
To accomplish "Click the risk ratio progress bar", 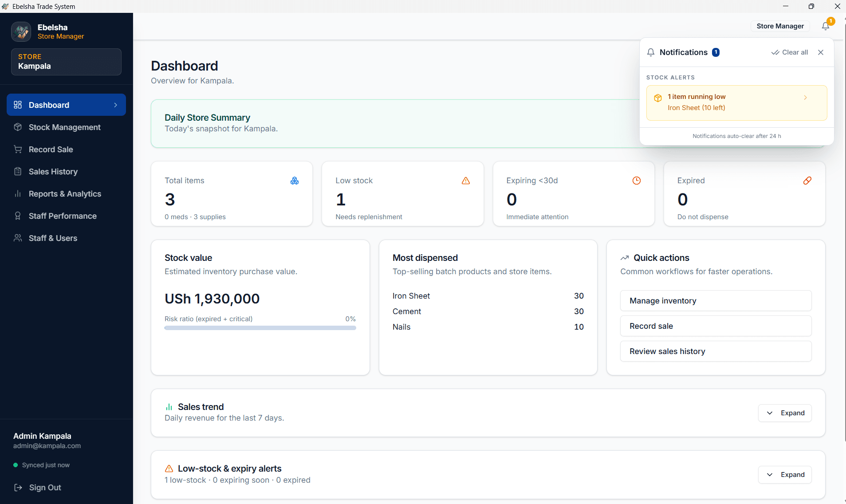I will tap(260, 328).
